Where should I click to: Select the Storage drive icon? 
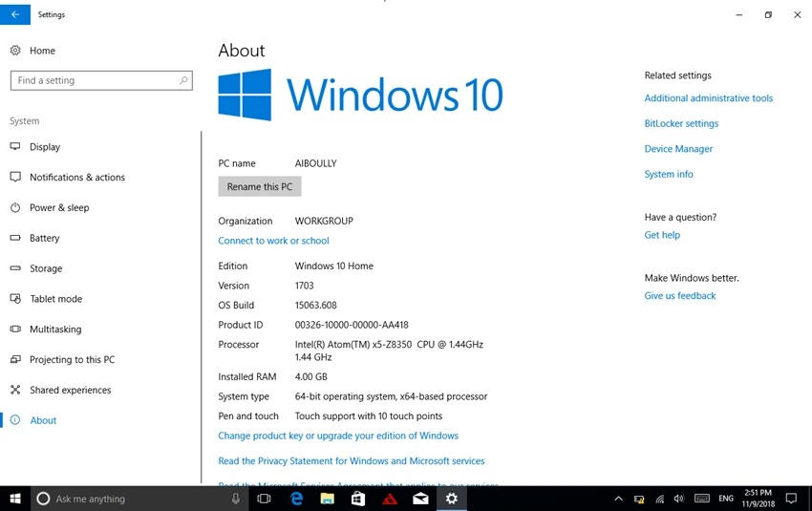tap(15, 268)
